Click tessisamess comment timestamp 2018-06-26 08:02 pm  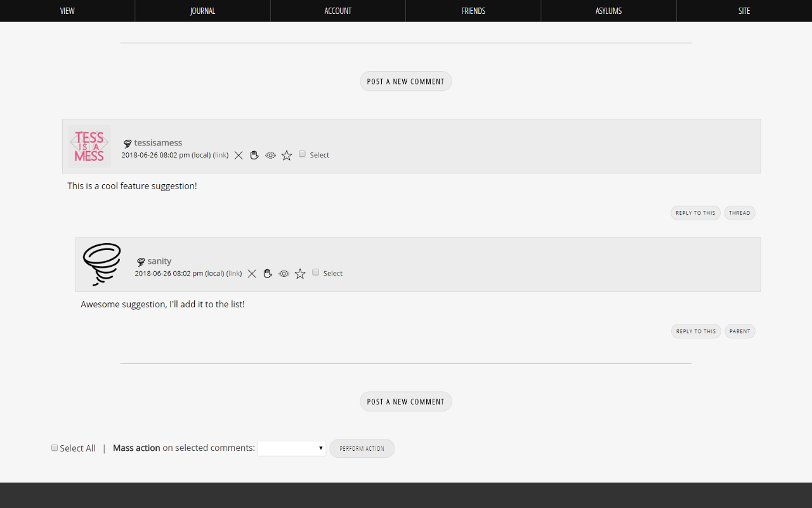[x=155, y=155]
